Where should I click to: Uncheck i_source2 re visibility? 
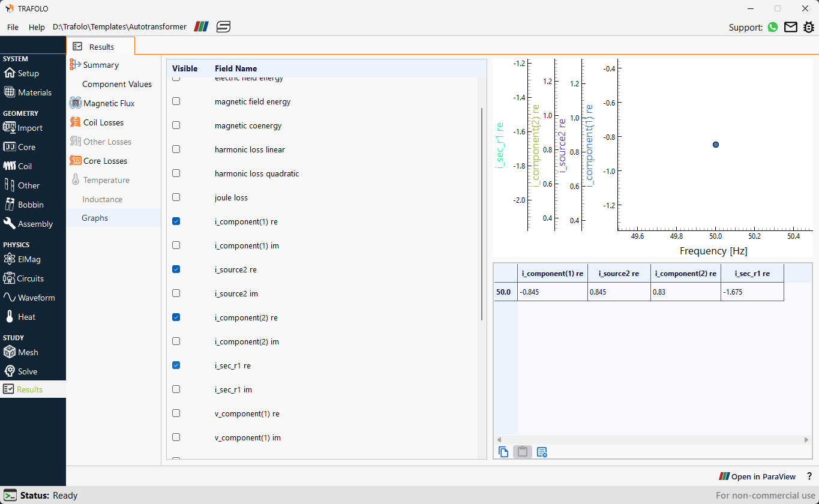[x=176, y=269]
